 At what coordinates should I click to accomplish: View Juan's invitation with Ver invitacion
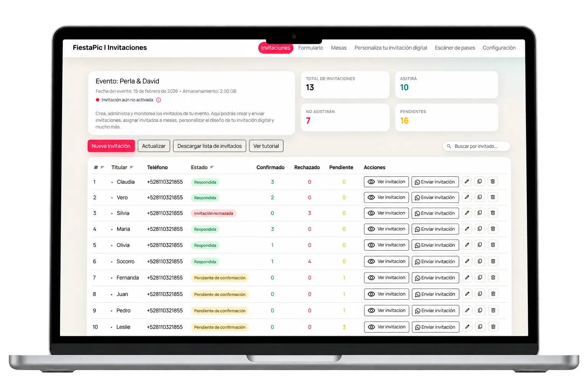pyautogui.click(x=387, y=294)
